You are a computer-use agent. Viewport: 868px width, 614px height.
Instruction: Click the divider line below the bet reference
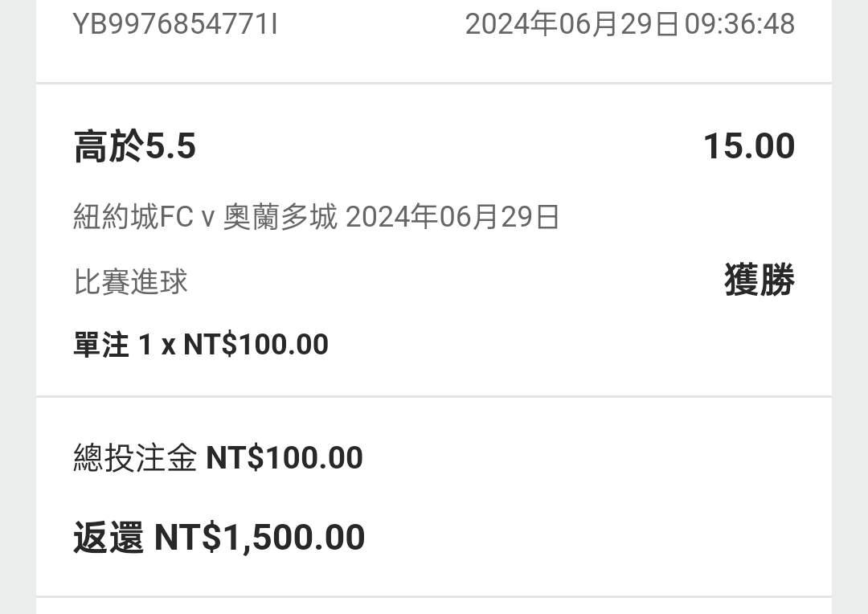[434, 83]
